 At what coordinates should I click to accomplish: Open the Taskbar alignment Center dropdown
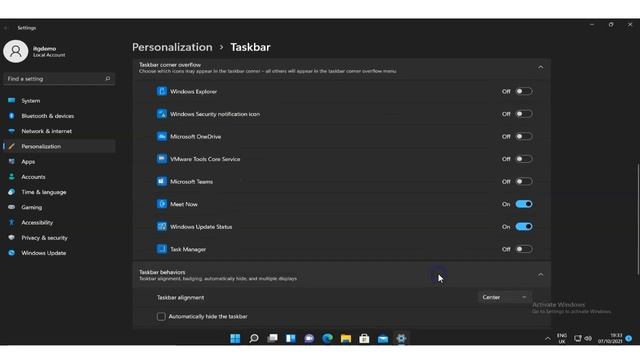[x=504, y=297]
